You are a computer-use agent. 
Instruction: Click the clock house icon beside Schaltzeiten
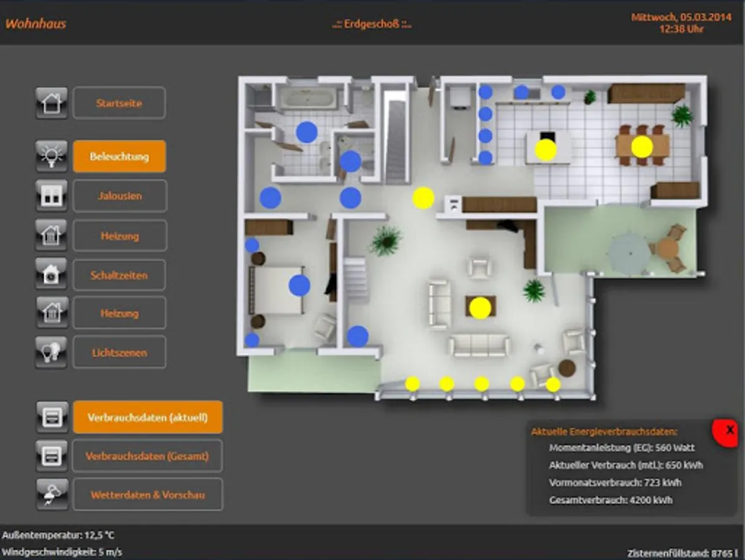click(51, 274)
